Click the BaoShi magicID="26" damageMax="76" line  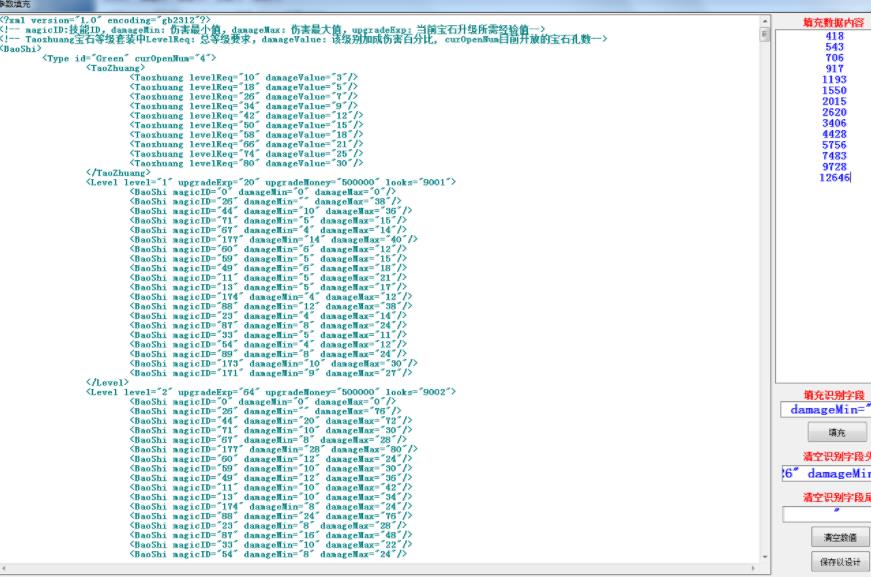pyautogui.click(x=266, y=411)
